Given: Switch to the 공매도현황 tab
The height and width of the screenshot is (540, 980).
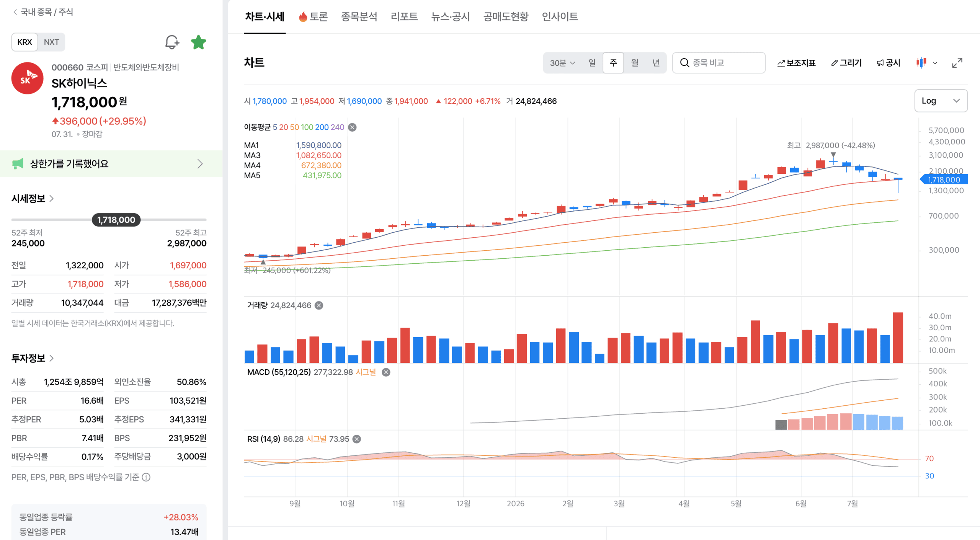Looking at the screenshot, I should click(x=506, y=16).
